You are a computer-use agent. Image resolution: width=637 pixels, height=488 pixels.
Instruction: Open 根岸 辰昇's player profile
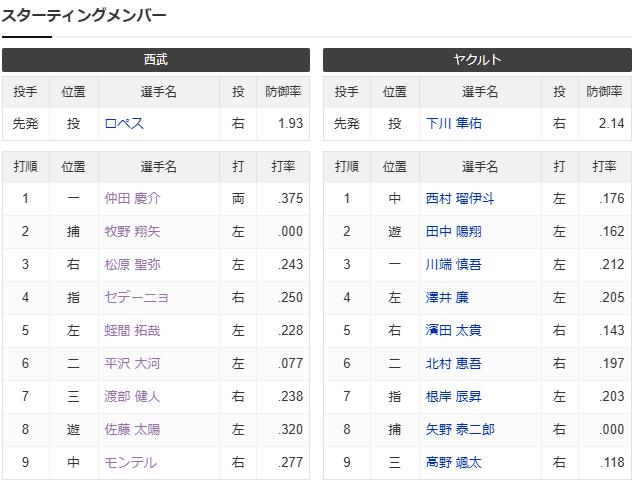tap(453, 396)
